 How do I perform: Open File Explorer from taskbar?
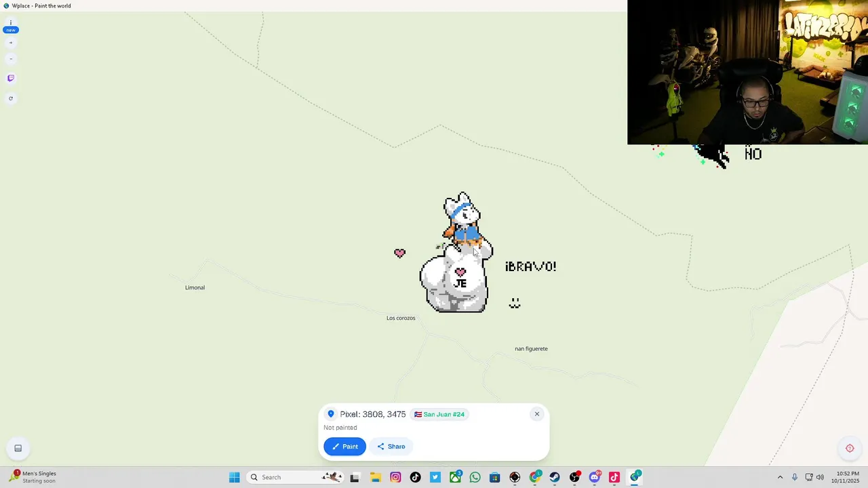coord(375,477)
